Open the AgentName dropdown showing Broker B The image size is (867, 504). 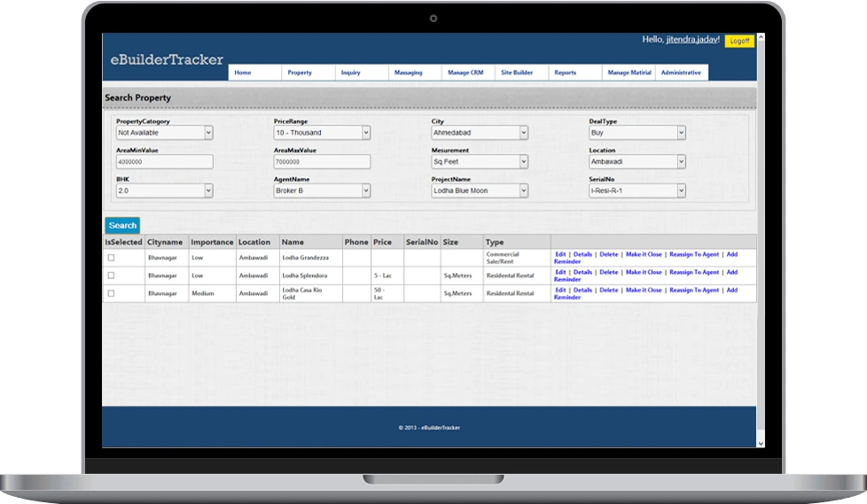(x=322, y=190)
